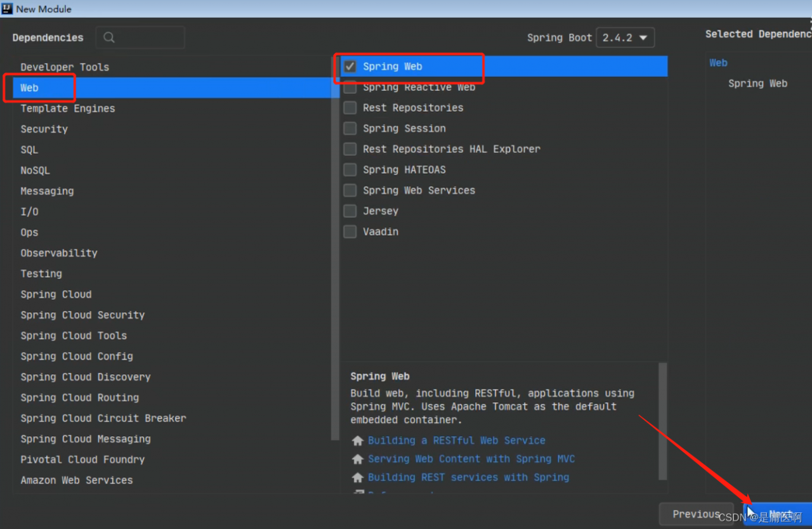Tick the Spring Web Services checkbox
This screenshot has width=812, height=529.
350,190
